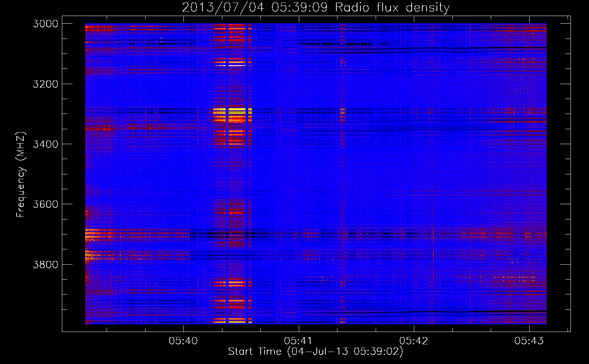This screenshot has width=589, height=364.
Task: Select the 3400 frequency tick label
Action: pos(46,144)
